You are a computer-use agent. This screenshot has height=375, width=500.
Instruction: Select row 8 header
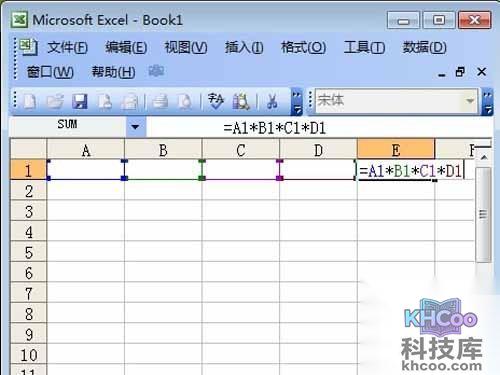(29, 314)
